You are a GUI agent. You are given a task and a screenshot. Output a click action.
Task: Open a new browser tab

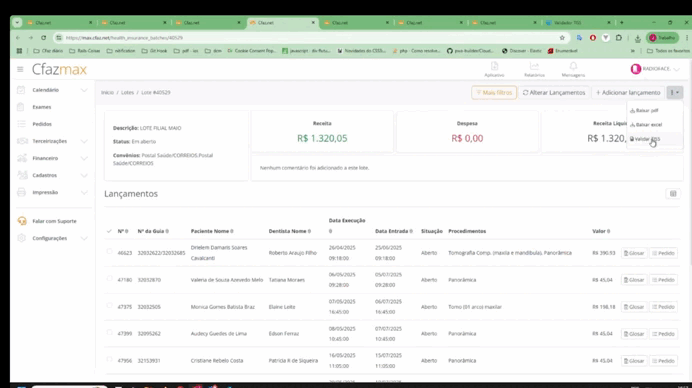tap(621, 23)
